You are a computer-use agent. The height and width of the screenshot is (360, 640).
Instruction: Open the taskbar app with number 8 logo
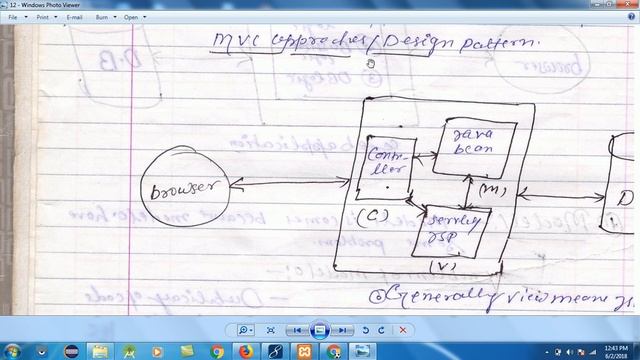[x=275, y=351]
